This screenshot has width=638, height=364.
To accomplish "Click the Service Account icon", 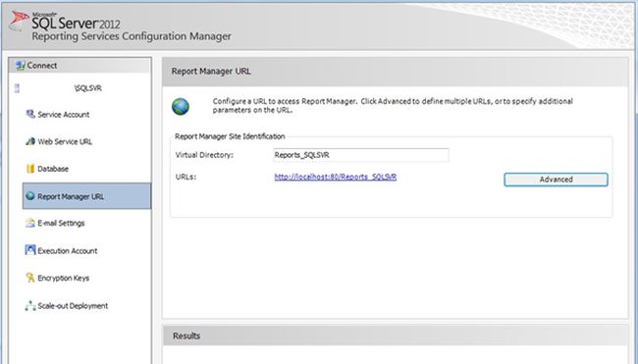I will 30,114.
